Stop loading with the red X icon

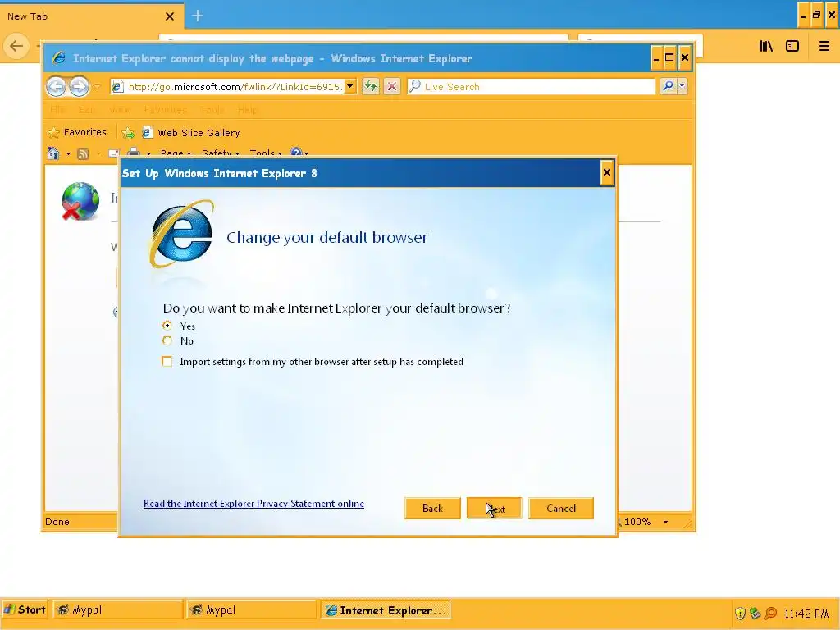pos(392,86)
